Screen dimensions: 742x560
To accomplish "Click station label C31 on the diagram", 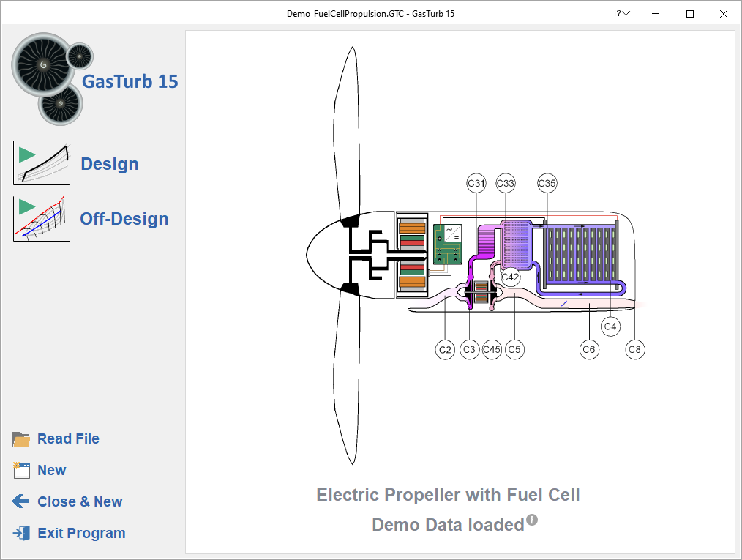I will tap(476, 183).
